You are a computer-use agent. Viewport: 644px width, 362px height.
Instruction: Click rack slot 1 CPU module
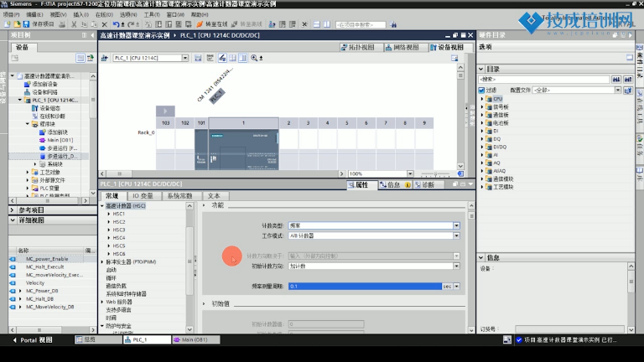[243, 149]
